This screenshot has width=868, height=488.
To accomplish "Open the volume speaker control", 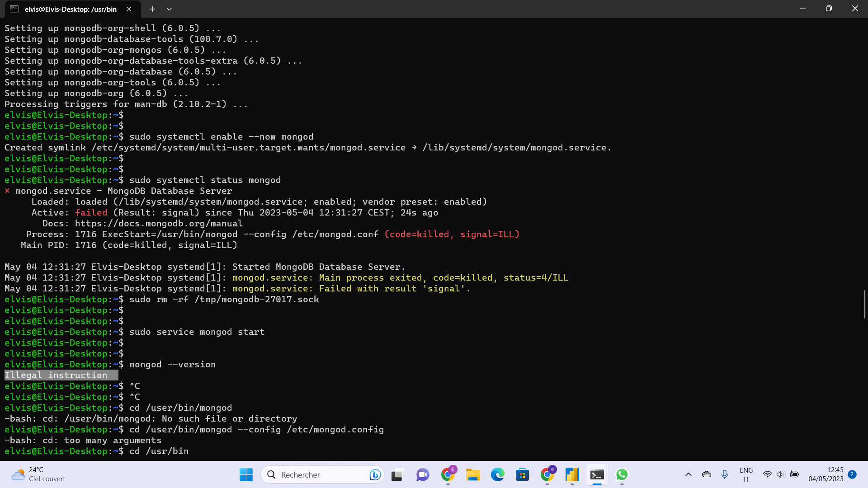I will pos(780,474).
